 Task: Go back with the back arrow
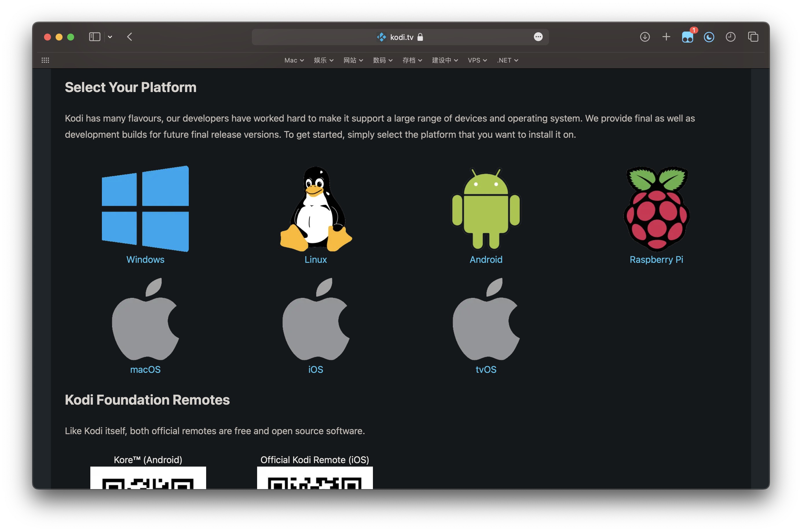coord(130,37)
